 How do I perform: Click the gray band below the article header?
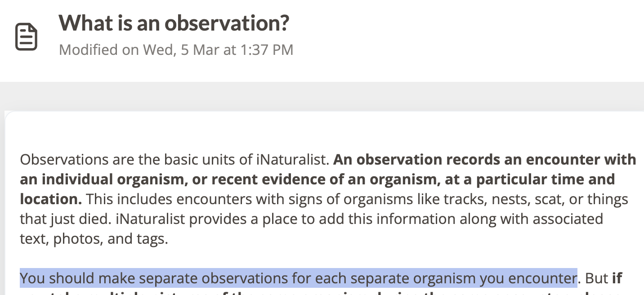click(x=322, y=96)
